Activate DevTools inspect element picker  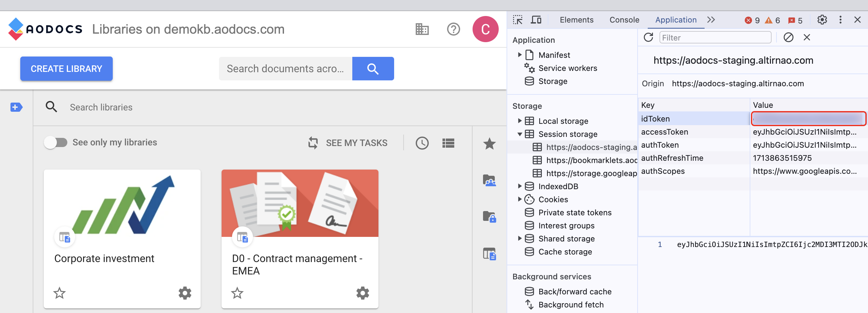click(518, 20)
